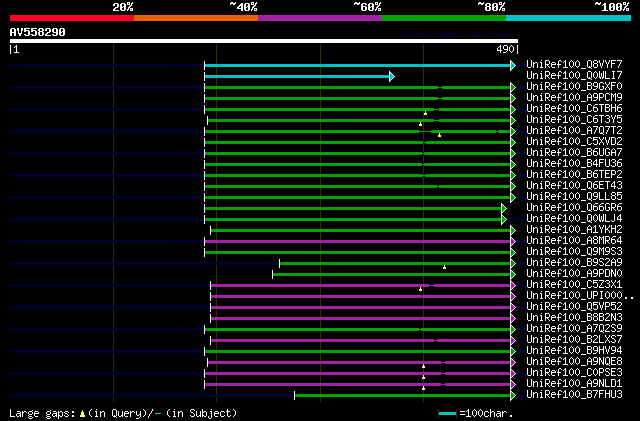
Task: Select the UniRef100_Q9LL85 label
Action: pos(574,196)
